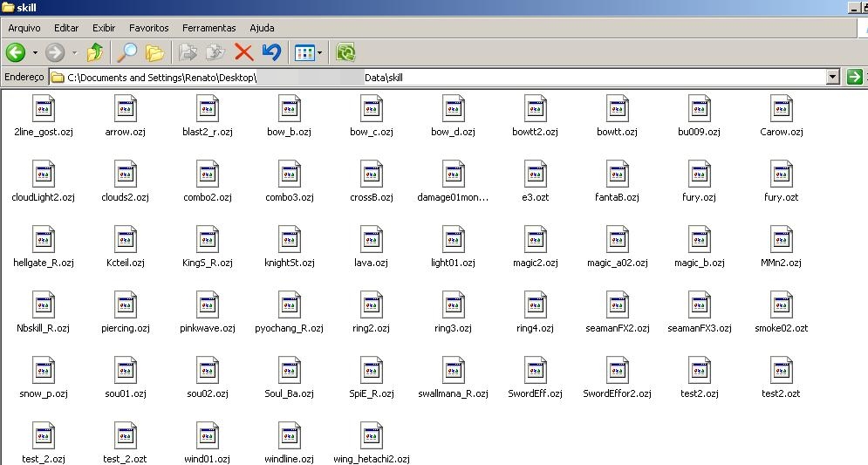The width and height of the screenshot is (868, 465).
Task: Click the red X Delete button
Action: click(243, 53)
